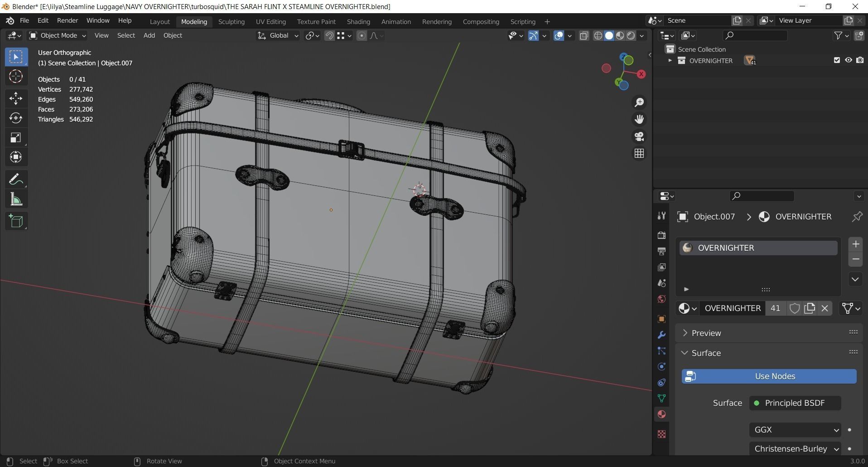Expand OVERNIGHTER collection in outliner

(x=670, y=60)
